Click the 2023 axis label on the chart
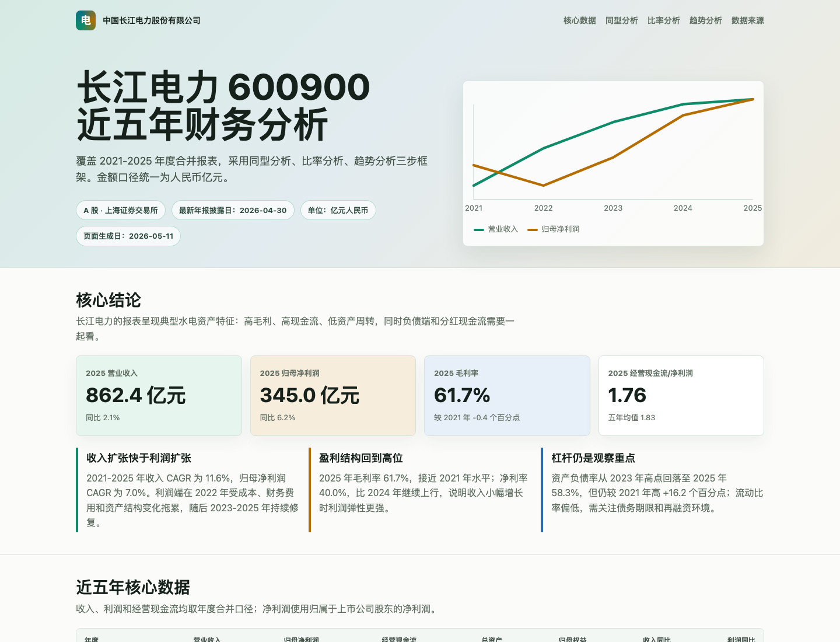Image resolution: width=840 pixels, height=642 pixels. (613, 208)
